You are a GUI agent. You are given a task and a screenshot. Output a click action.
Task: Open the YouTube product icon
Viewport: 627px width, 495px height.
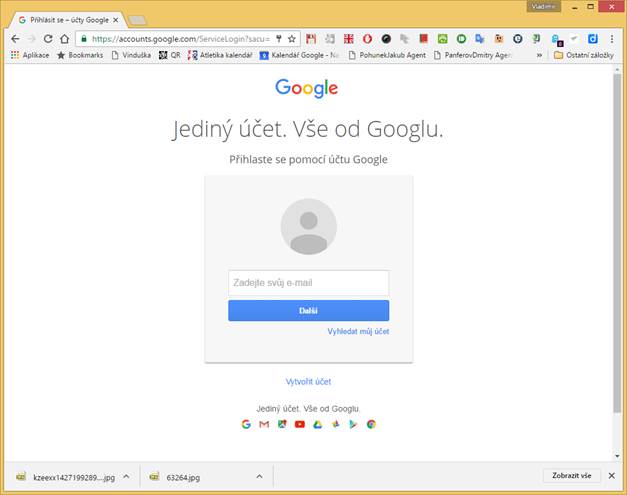coord(300,424)
